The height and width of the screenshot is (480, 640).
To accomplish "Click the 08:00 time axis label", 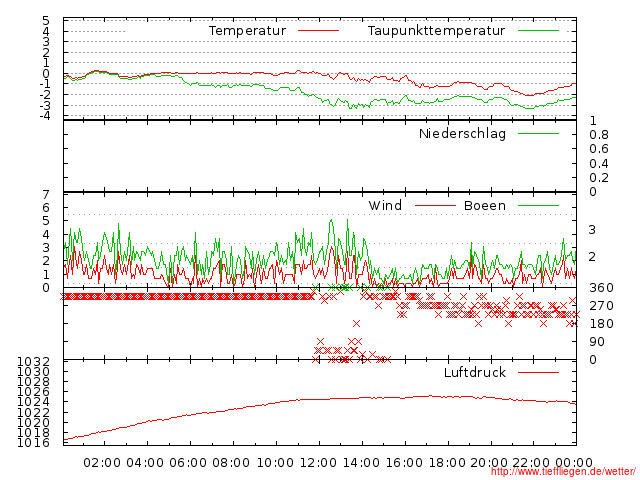I will click(x=231, y=462).
